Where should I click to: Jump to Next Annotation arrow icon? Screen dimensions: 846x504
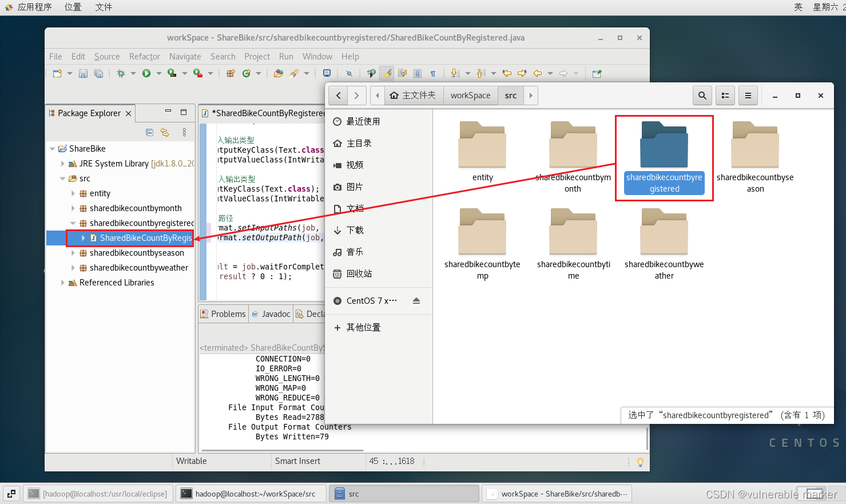pos(455,73)
